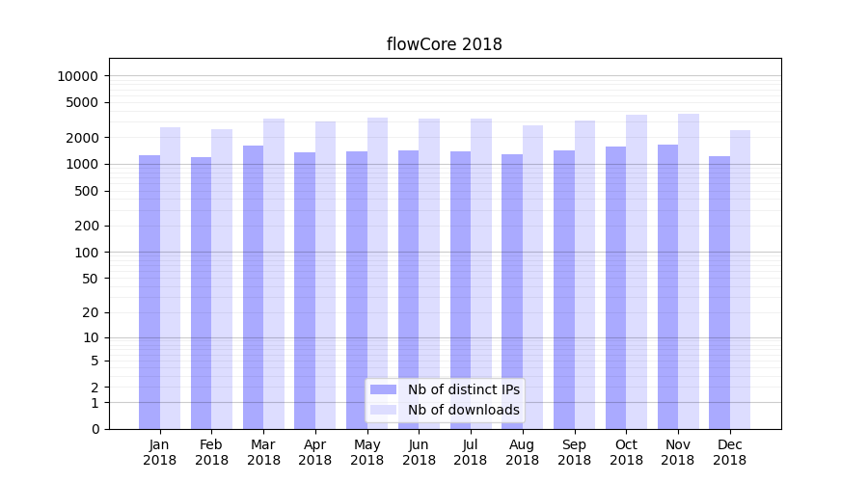Click the Nov 2018 downloads bar

[x=689, y=272]
